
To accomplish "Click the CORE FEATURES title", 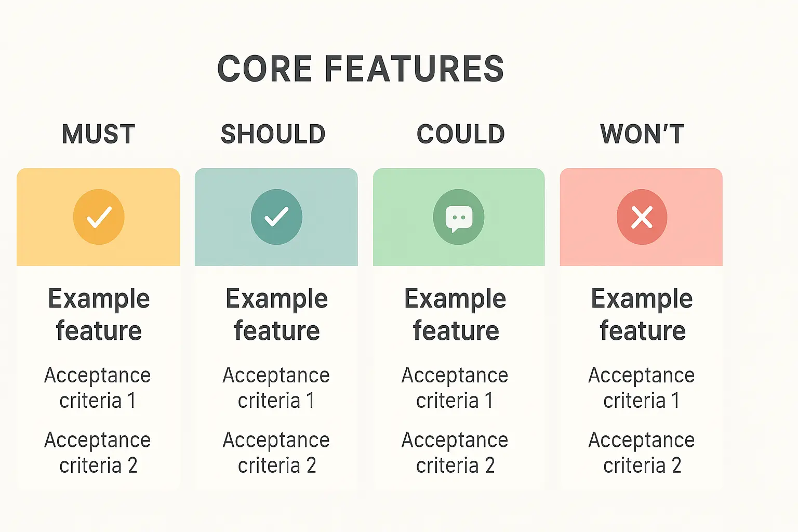I will [361, 69].
